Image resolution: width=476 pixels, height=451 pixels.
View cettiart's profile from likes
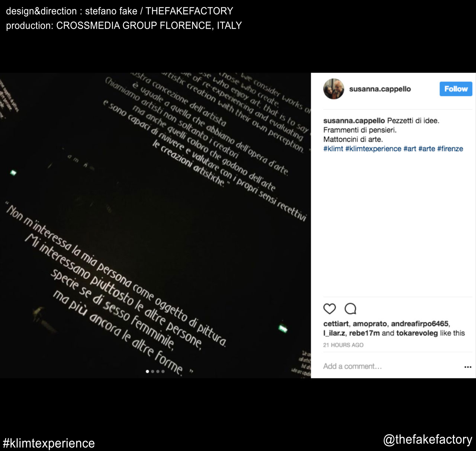tap(336, 324)
